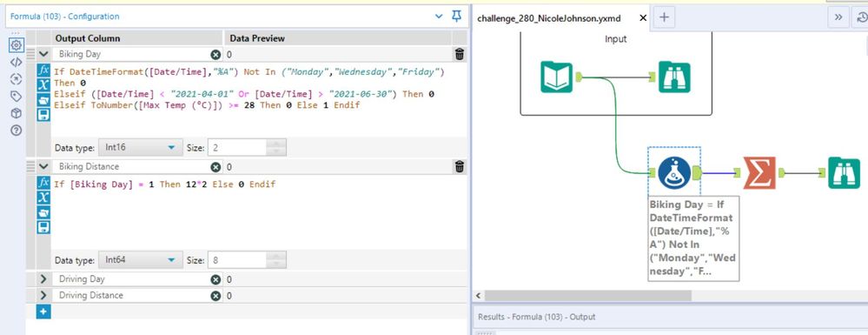868x335 pixels.
Task: Collapse the Biking Day expression
Action: coord(43,54)
